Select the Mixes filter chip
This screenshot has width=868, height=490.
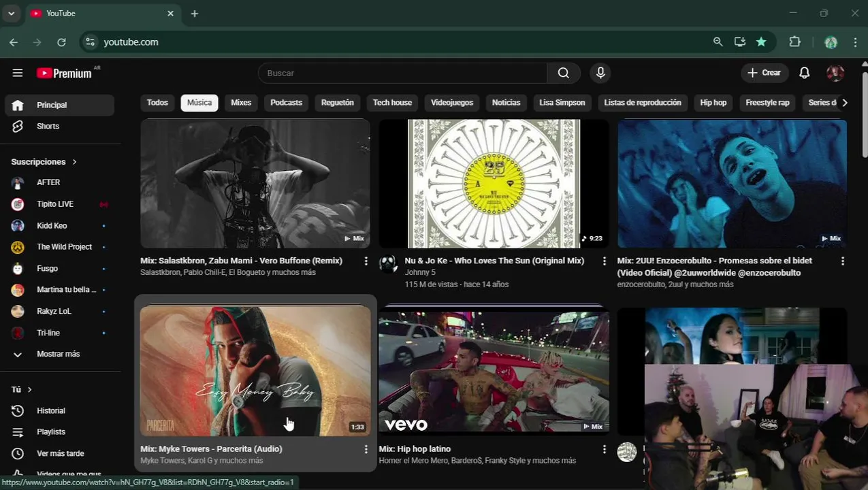click(x=241, y=103)
